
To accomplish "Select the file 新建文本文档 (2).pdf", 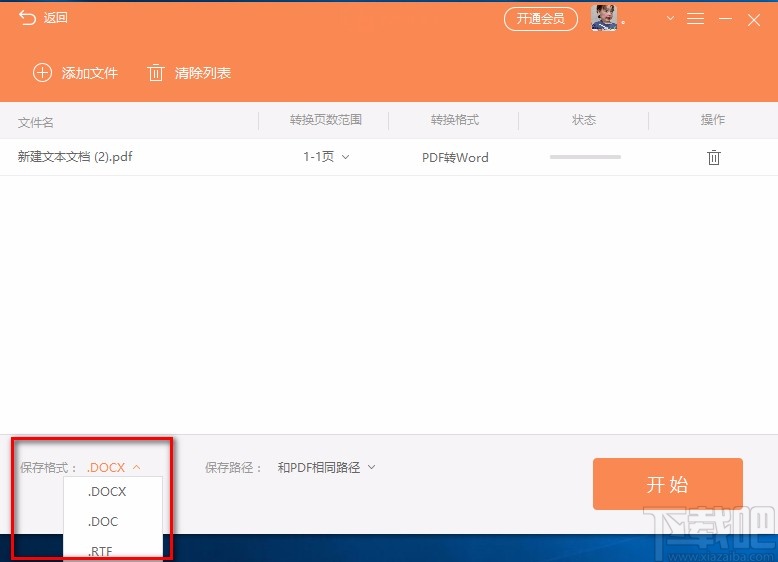I will (75, 157).
